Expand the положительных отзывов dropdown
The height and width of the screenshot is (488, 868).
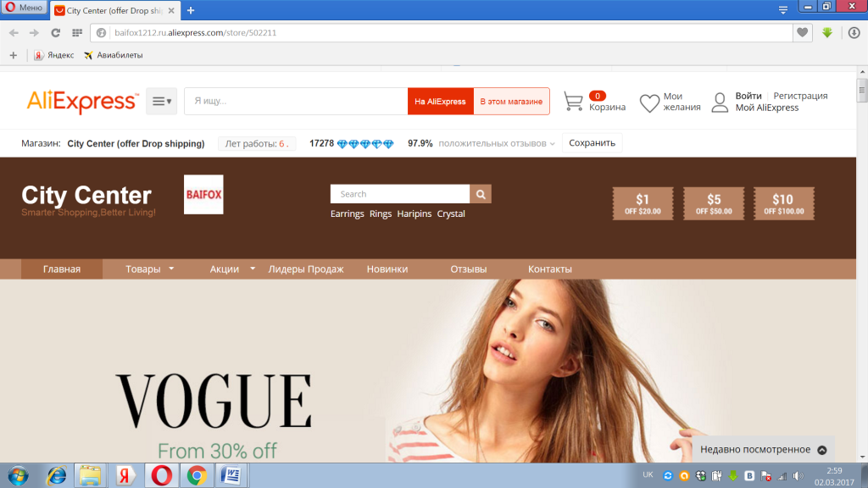coord(497,143)
